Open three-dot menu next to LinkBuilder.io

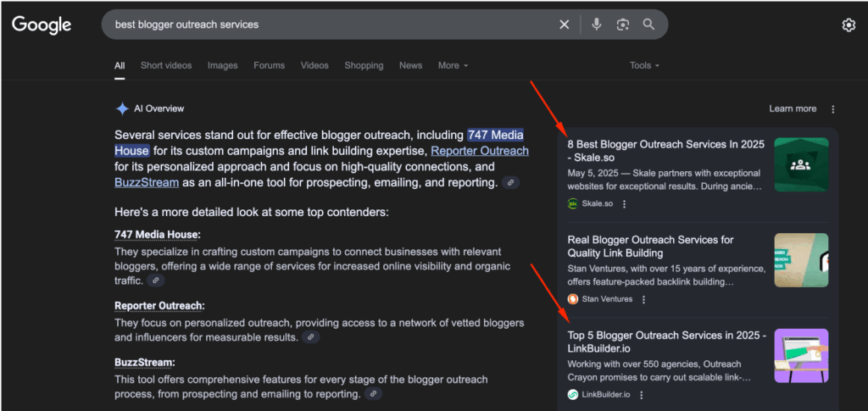coord(642,395)
